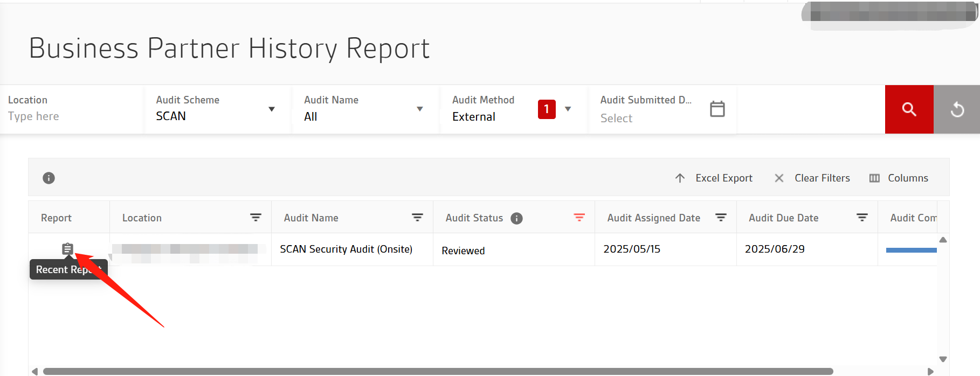Open the Recent Report clipboard icon
The width and height of the screenshot is (980, 376).
click(x=67, y=248)
